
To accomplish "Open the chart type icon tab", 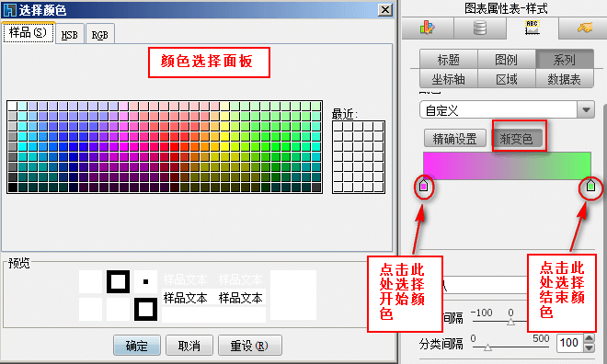I will [x=428, y=28].
